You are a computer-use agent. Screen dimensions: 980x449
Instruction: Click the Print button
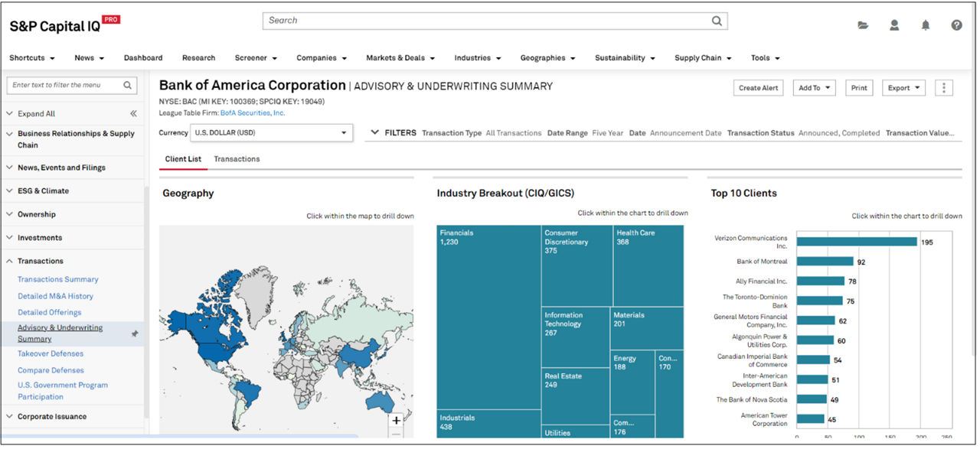point(859,88)
